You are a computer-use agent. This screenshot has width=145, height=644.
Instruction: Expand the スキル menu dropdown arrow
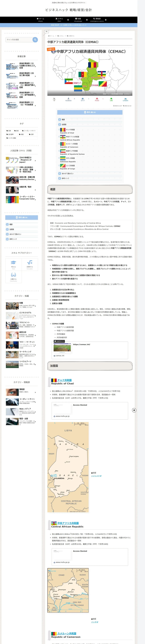pyautogui.click(x=68, y=20)
